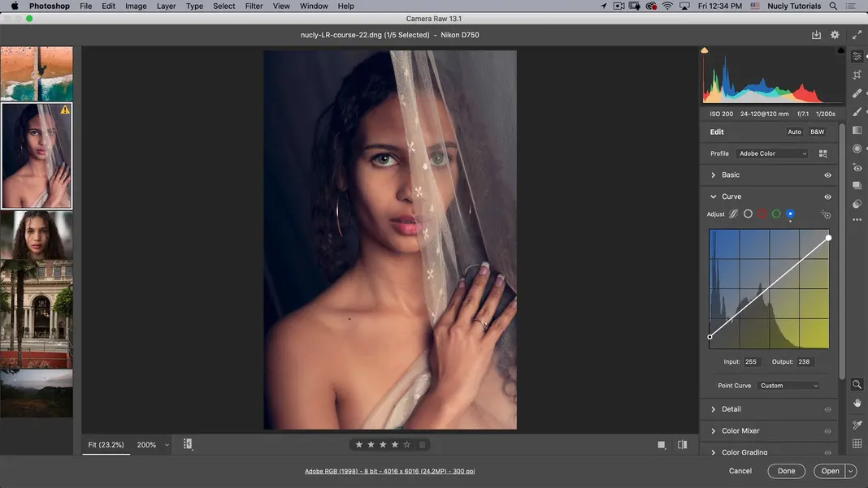Expand the Basic panel
The height and width of the screenshot is (488, 868).
click(713, 175)
